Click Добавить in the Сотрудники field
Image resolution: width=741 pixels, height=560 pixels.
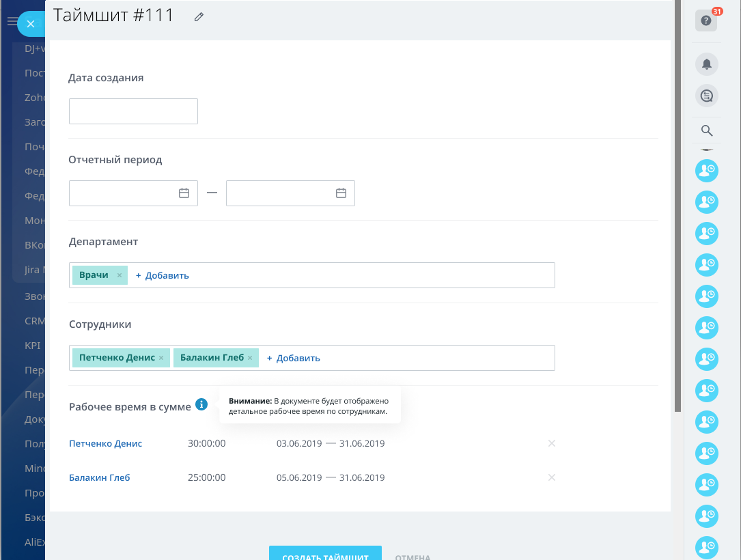294,358
